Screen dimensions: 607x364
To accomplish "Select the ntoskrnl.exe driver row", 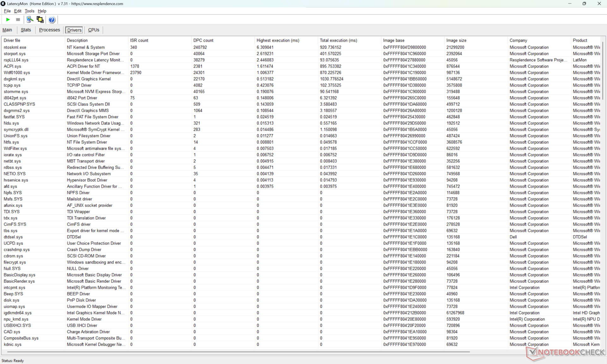I will tap(301, 47).
